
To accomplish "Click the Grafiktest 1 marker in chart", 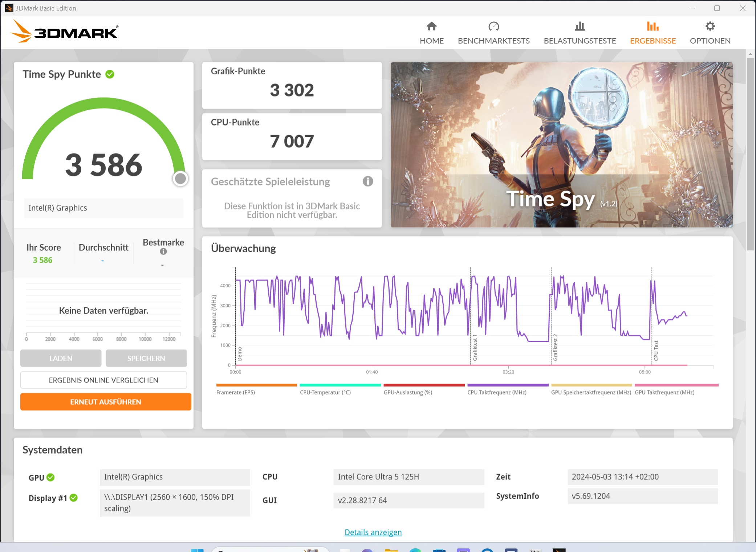I will pyautogui.click(x=475, y=348).
